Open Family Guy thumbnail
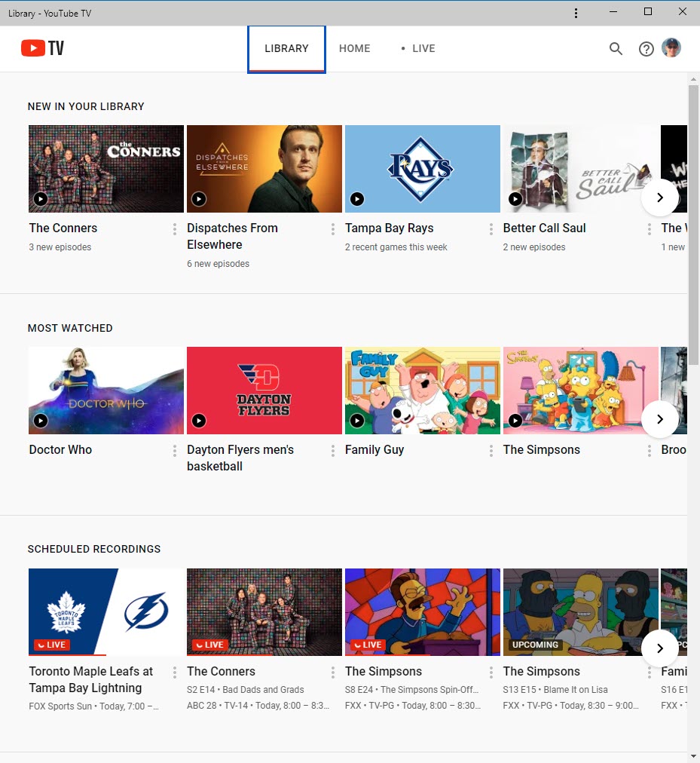700x763 pixels. coord(422,391)
